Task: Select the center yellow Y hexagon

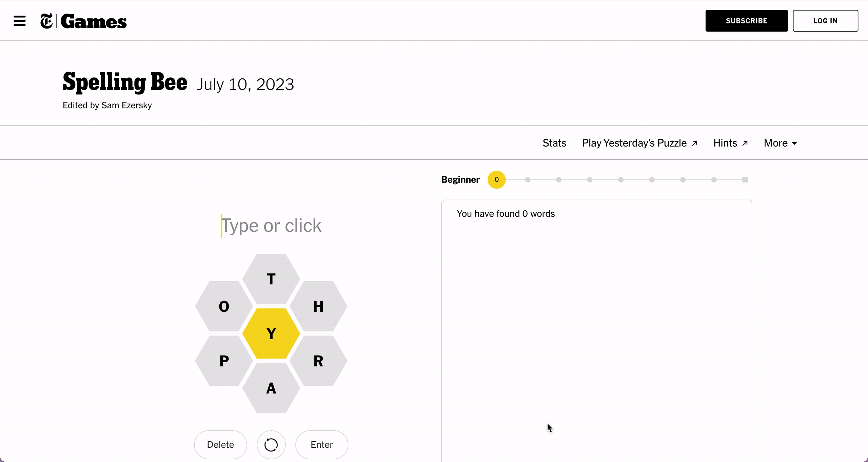Action: (x=271, y=333)
